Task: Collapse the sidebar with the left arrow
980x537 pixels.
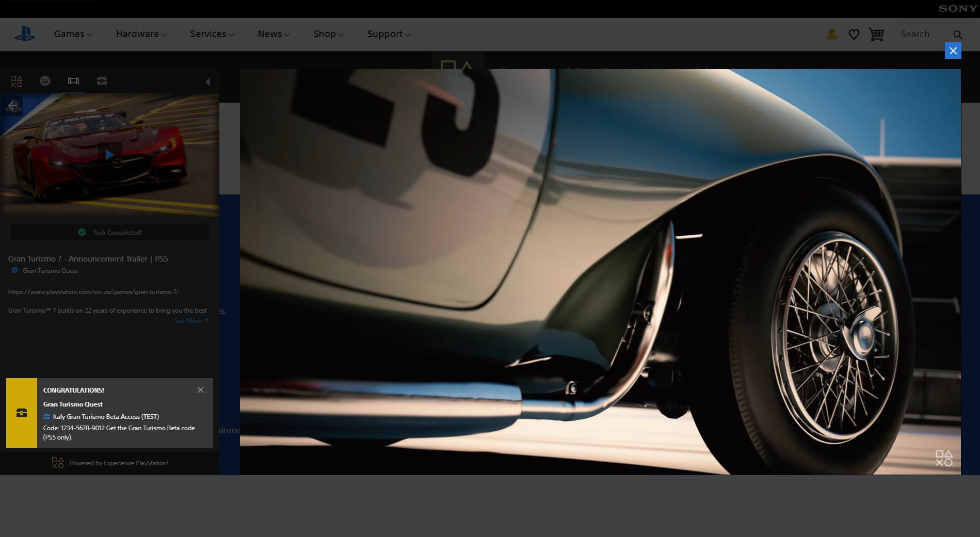Action: point(207,82)
